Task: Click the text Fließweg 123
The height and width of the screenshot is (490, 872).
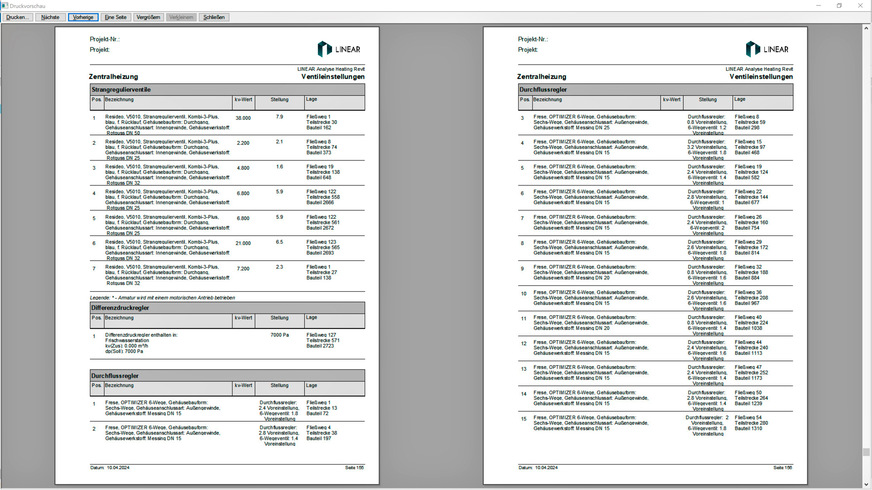Action: (321, 242)
